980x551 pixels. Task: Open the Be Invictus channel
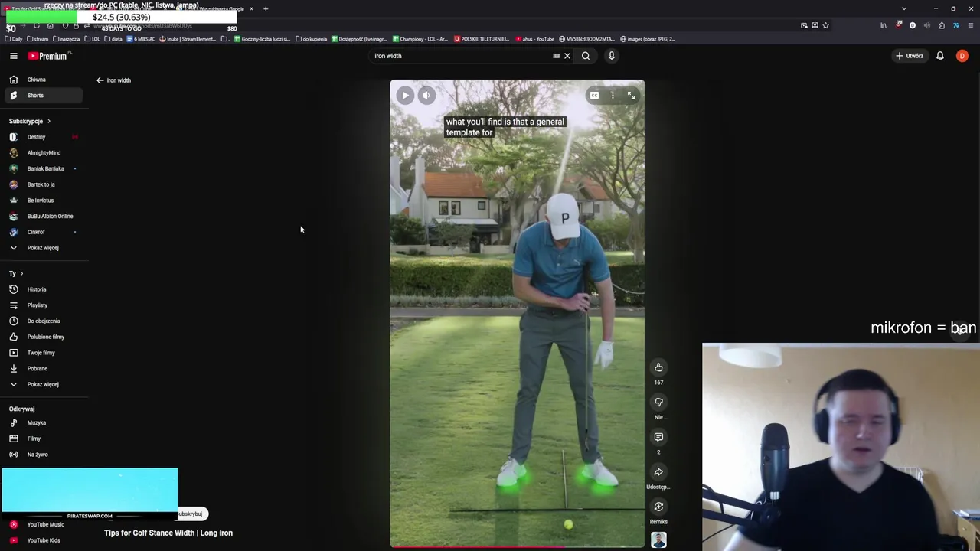(x=43, y=201)
